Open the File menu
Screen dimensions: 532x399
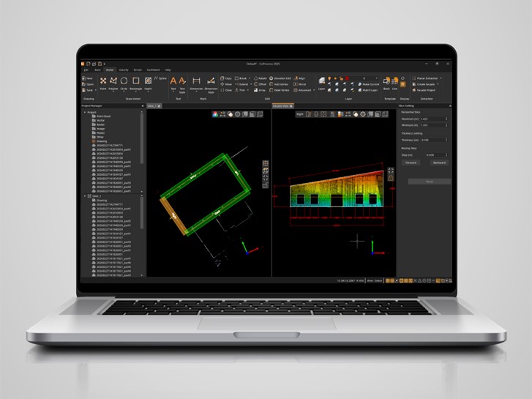pyautogui.click(x=86, y=70)
